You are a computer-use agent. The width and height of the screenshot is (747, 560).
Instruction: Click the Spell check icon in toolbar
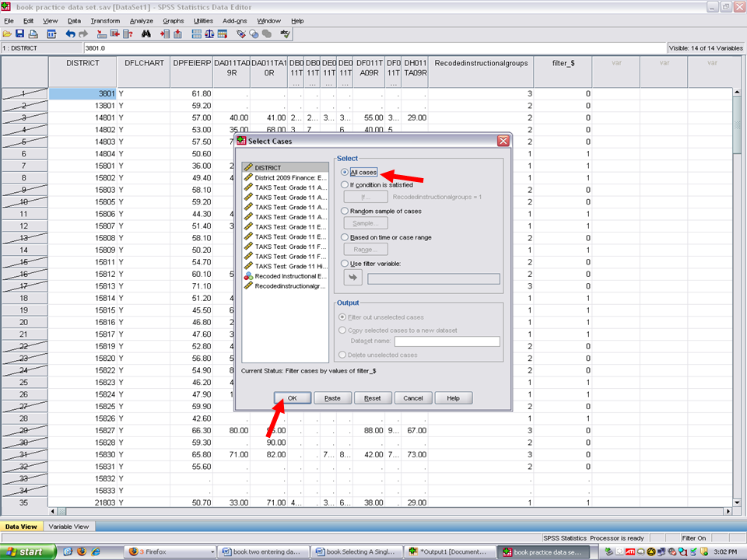(286, 34)
